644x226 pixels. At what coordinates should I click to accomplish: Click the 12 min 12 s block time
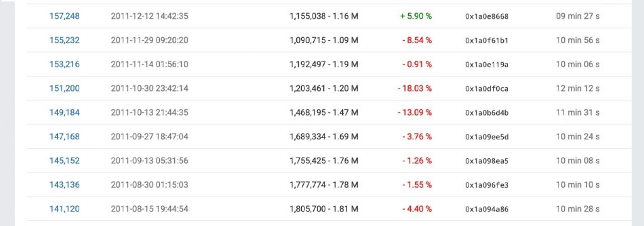point(578,89)
